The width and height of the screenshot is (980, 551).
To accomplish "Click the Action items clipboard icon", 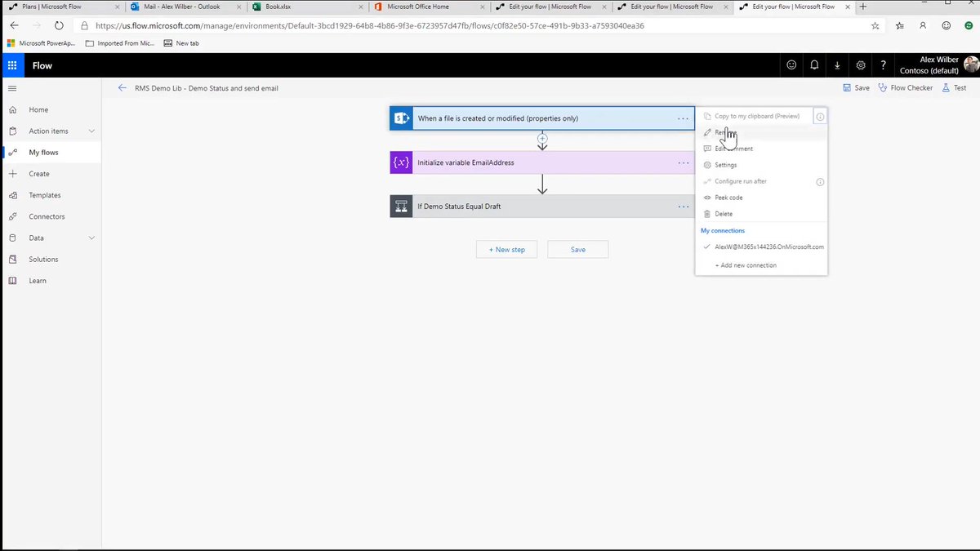I will coord(12,131).
